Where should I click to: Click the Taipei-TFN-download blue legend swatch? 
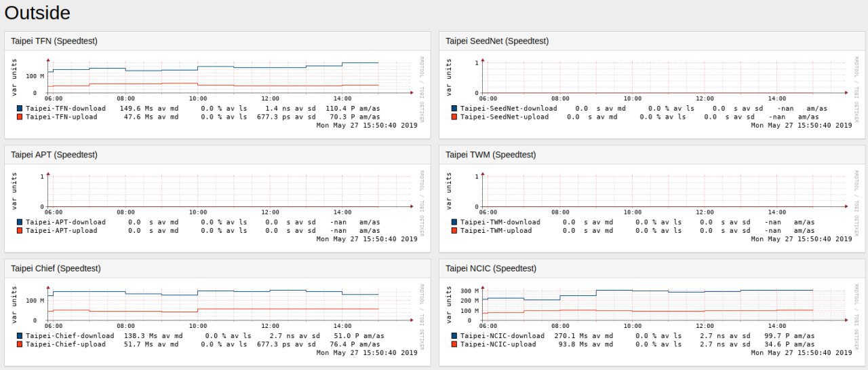(x=20, y=108)
